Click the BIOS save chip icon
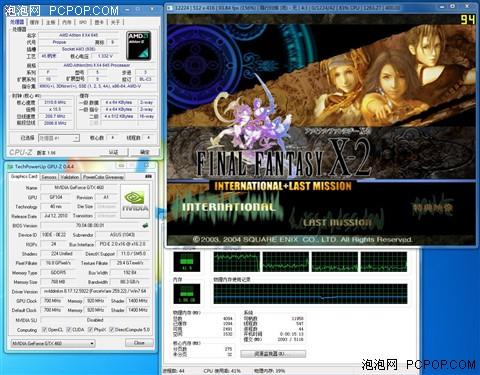This screenshot has width=480, height=375. pyautogui.click(x=145, y=226)
